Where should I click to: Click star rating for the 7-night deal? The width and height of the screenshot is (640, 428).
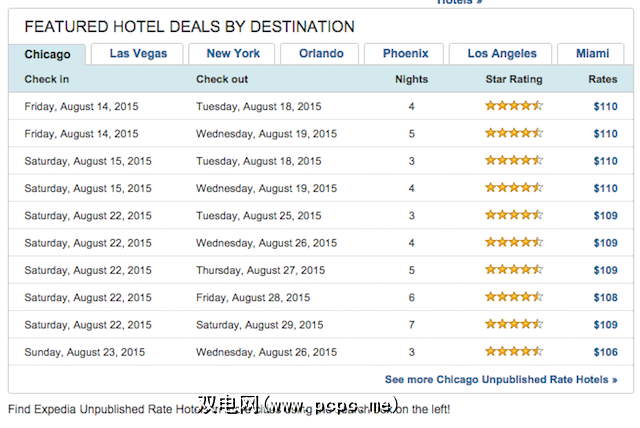point(513,325)
